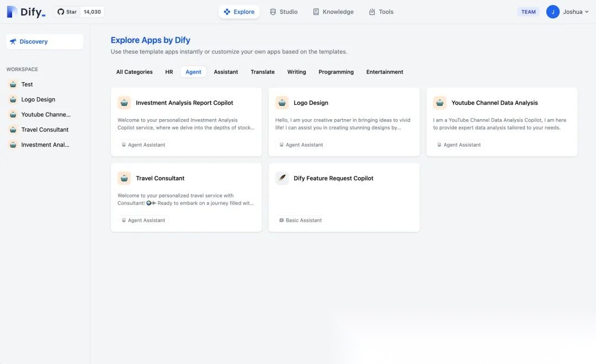Image resolution: width=596 pixels, height=364 pixels.
Task: Click Agent Assistant icon on Investment card
Action: point(124,144)
